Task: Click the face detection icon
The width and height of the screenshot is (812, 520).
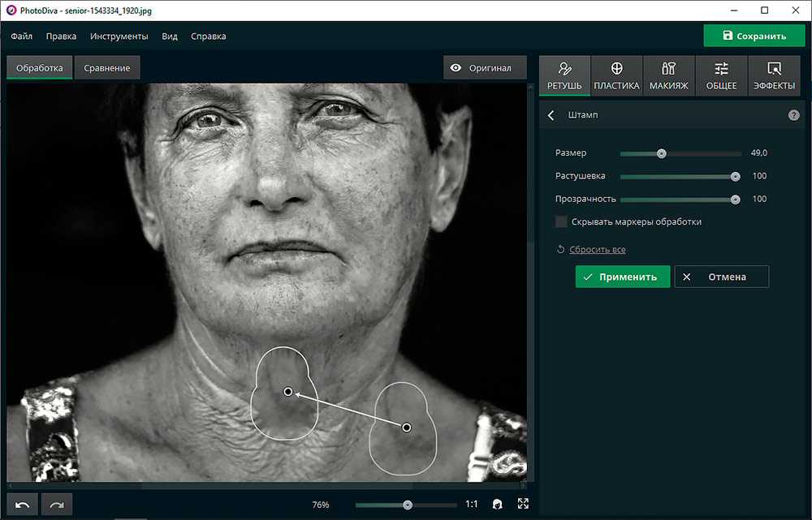Action: click(497, 505)
